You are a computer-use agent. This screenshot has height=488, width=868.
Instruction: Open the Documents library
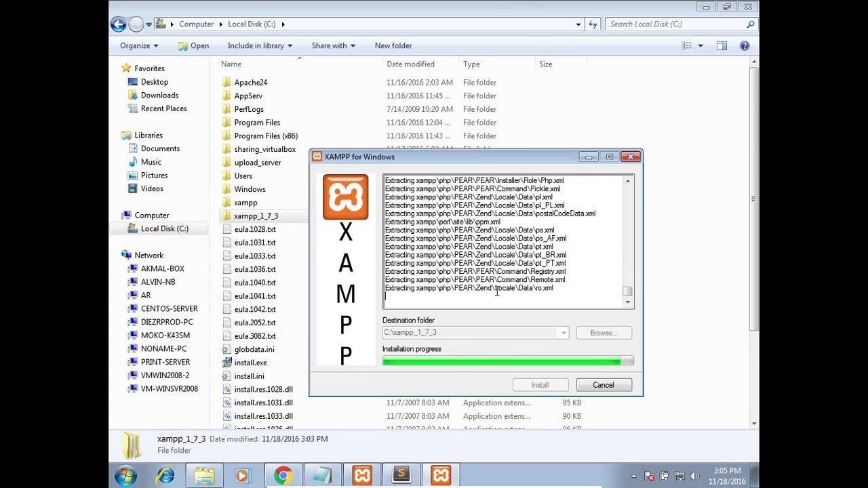(x=160, y=148)
